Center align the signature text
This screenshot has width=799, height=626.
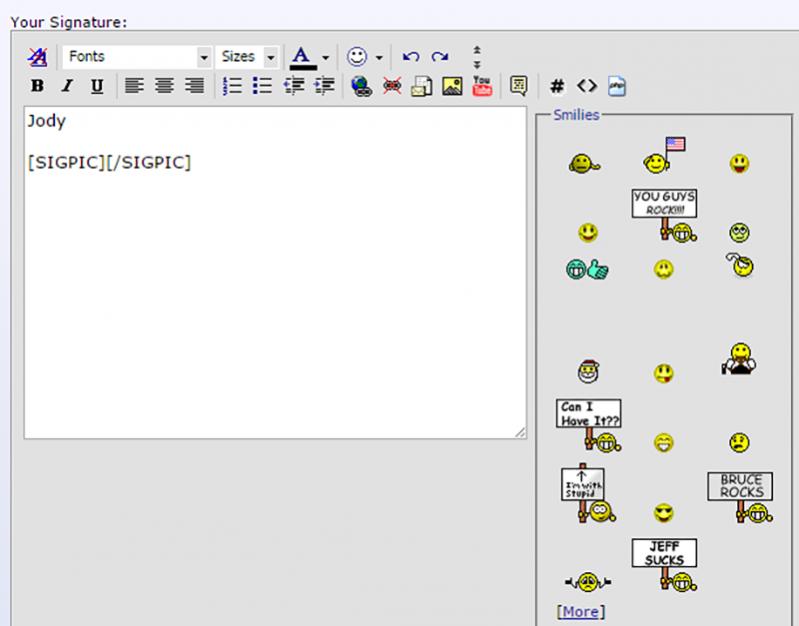click(x=164, y=86)
